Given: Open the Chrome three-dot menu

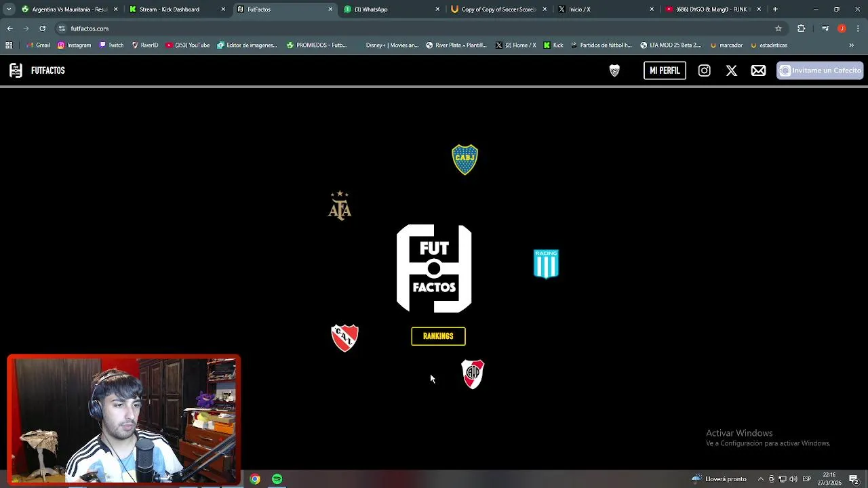Looking at the screenshot, I should point(858,28).
